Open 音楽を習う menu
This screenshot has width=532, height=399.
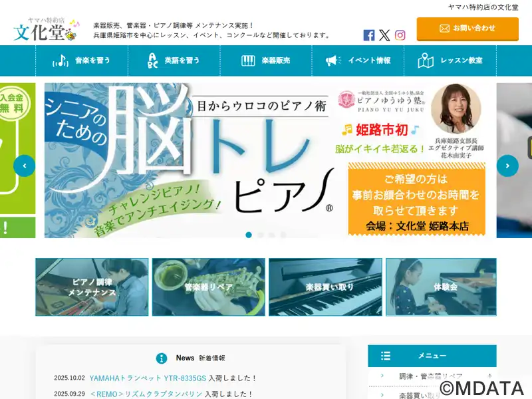pyautogui.click(x=82, y=61)
